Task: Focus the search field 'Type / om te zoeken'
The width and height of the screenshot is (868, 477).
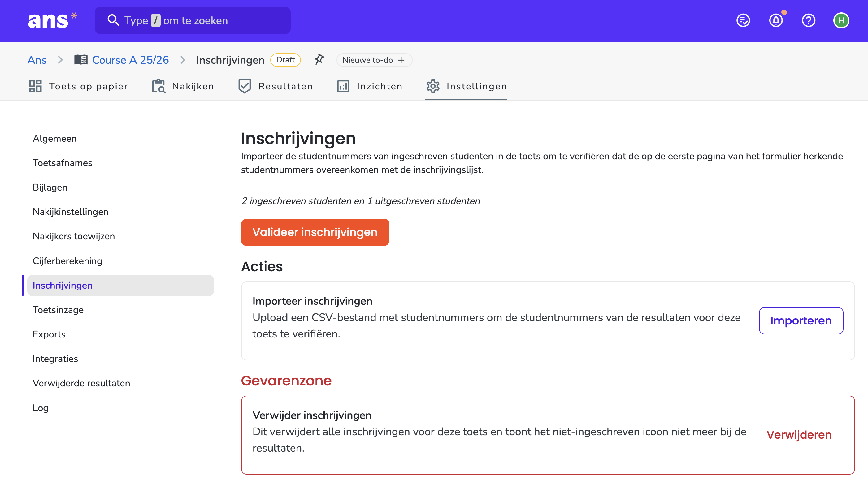Action: point(193,20)
